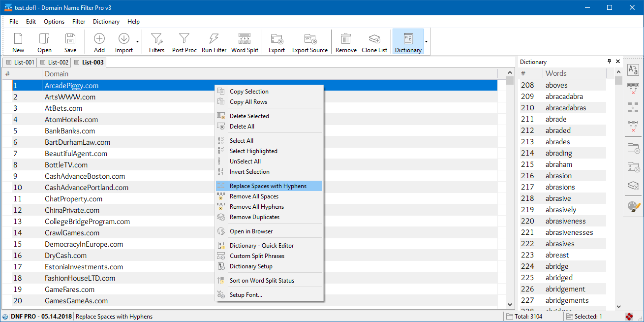
Task: Open the Options menu
Action: (54, 22)
